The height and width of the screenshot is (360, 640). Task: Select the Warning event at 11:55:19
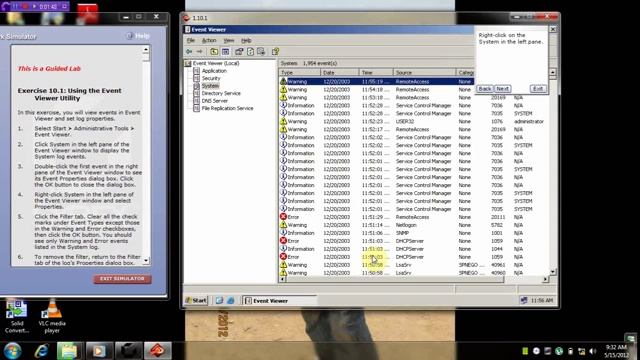coord(376,82)
